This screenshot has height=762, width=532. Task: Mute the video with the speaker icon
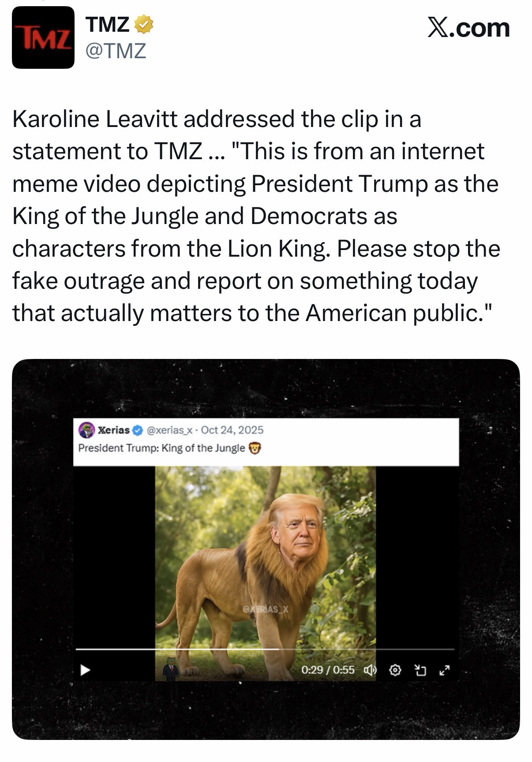[x=370, y=670]
